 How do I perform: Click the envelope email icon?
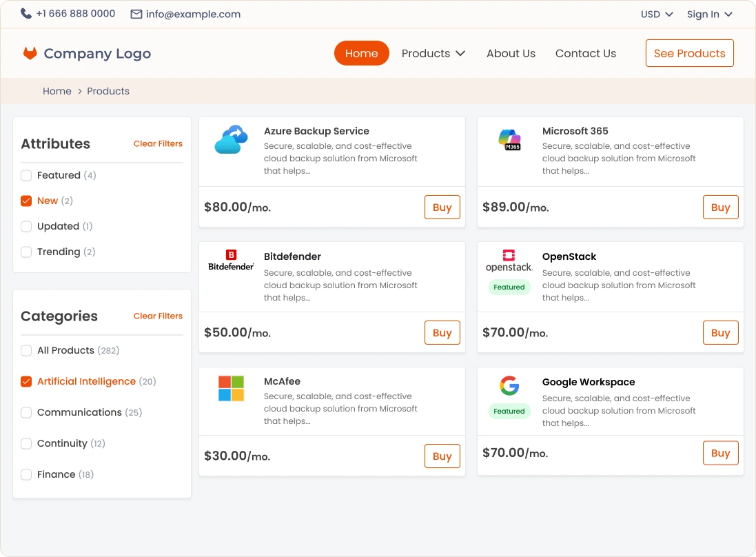(x=136, y=14)
